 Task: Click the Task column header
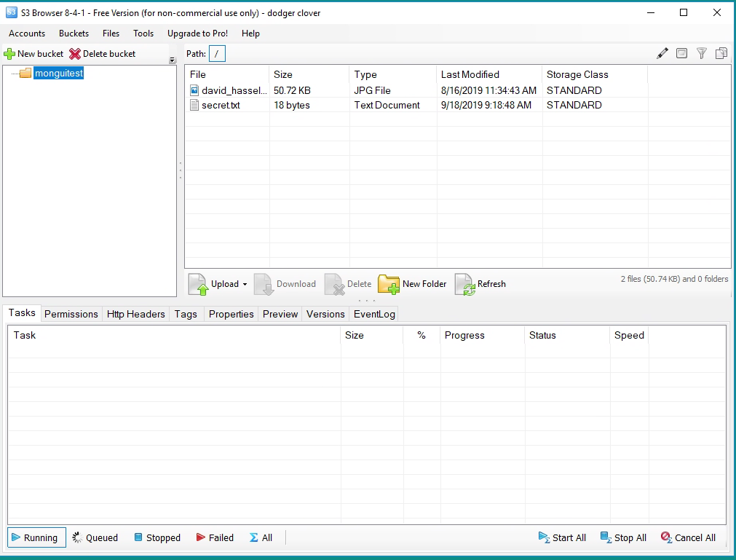click(174, 335)
